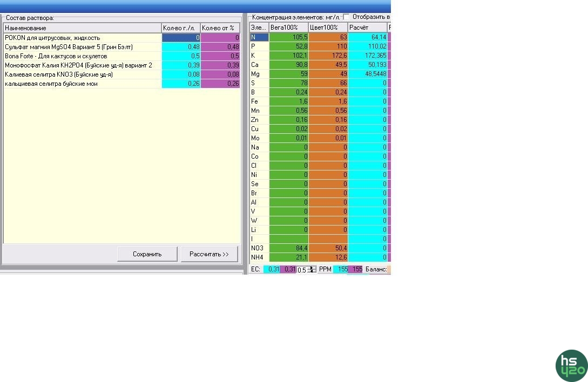
Task: Click Монофосфат Калия grams cell 0,39
Action: point(181,65)
